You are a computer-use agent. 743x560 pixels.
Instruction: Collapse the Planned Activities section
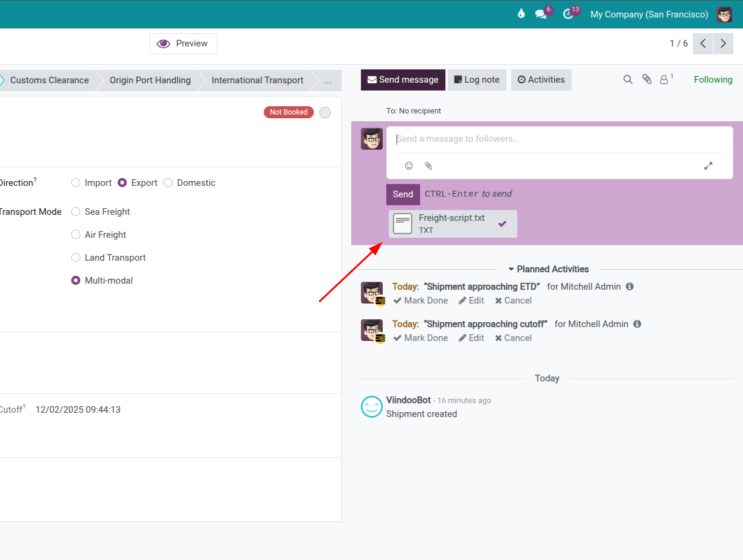548,269
